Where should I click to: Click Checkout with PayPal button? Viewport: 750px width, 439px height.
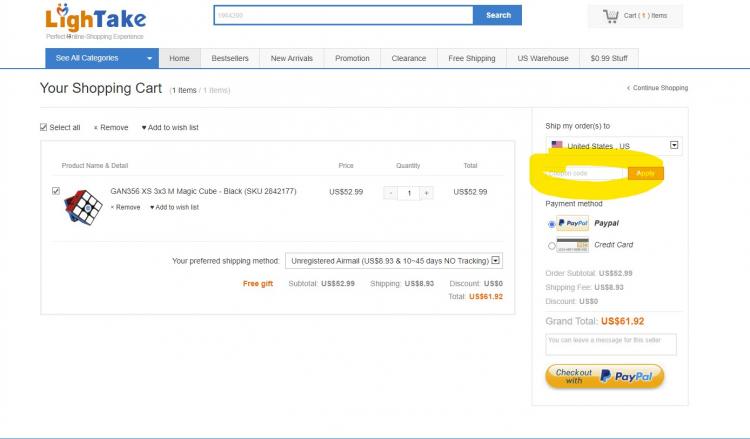point(605,376)
